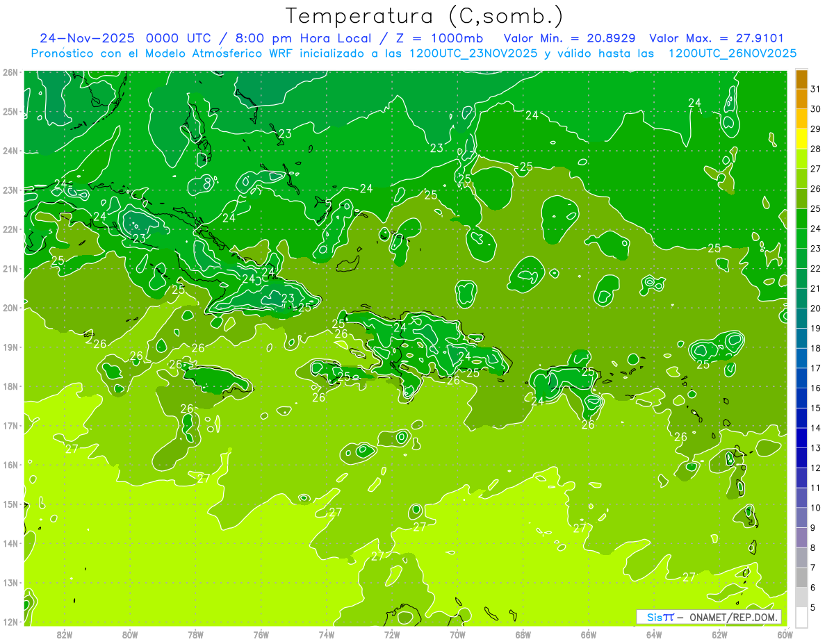Click the "20N" latitude axis label
This screenshot has width=834, height=644.
10,308
